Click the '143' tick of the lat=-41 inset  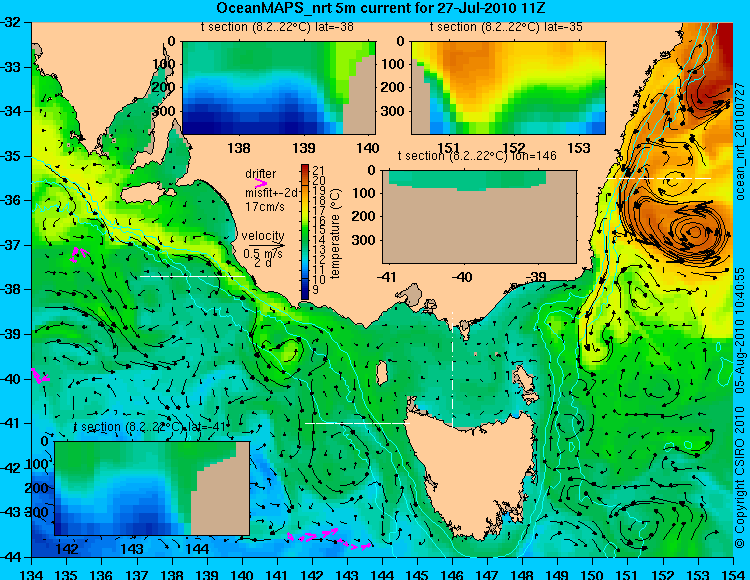click(x=132, y=548)
